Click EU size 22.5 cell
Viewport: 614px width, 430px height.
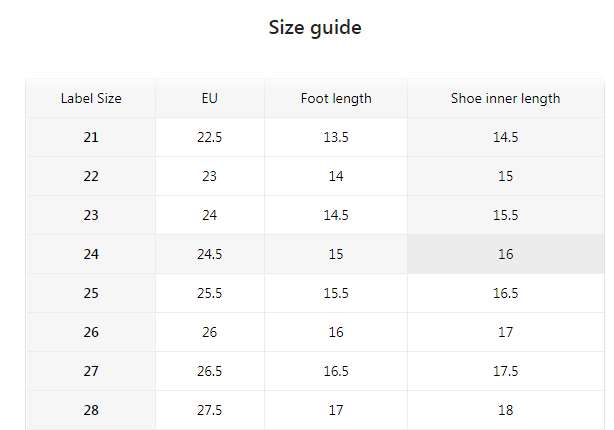[209, 137]
